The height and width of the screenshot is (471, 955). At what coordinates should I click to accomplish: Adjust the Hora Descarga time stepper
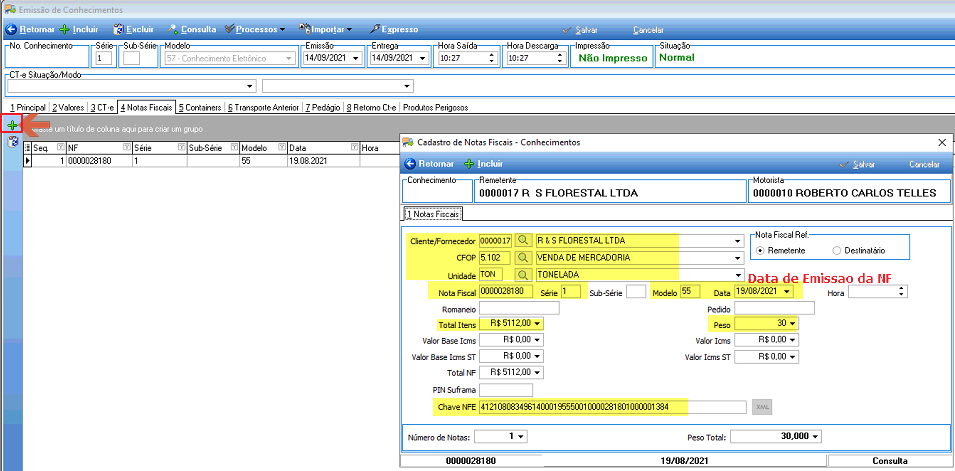click(560, 58)
